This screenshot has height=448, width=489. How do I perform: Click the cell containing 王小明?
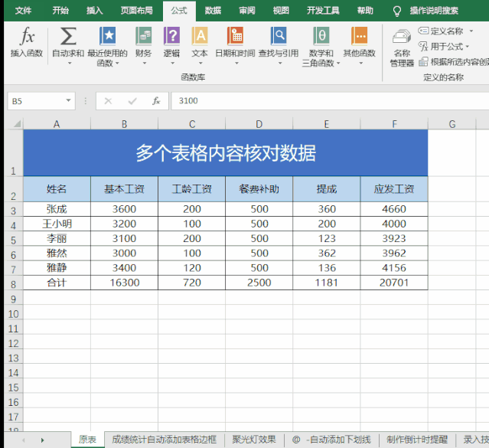tap(57, 224)
